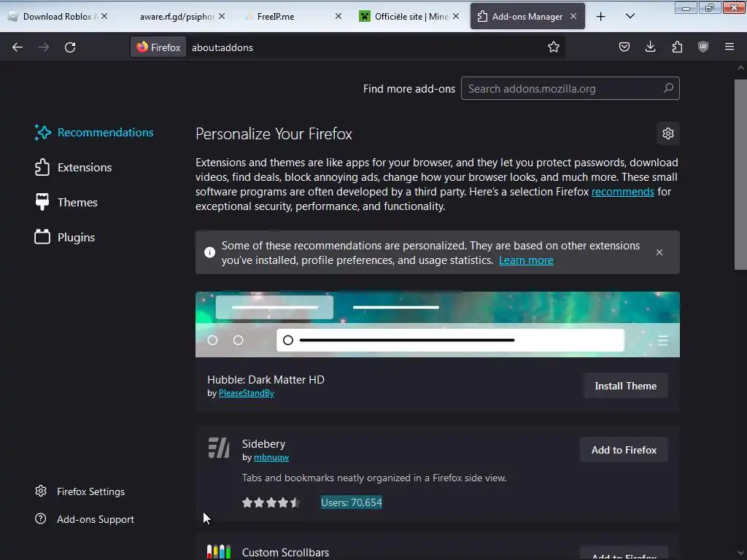
Task: Add Sidebery to Firefox
Action: [x=624, y=449]
